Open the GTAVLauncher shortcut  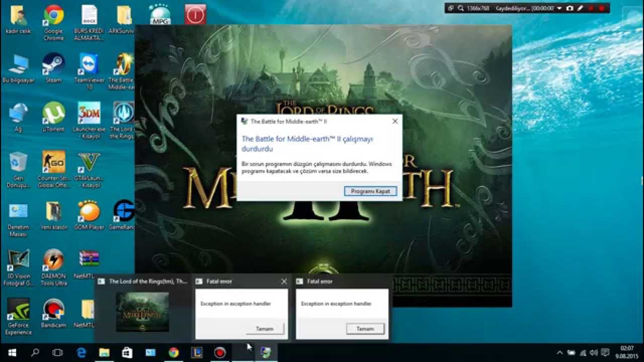[x=89, y=170]
